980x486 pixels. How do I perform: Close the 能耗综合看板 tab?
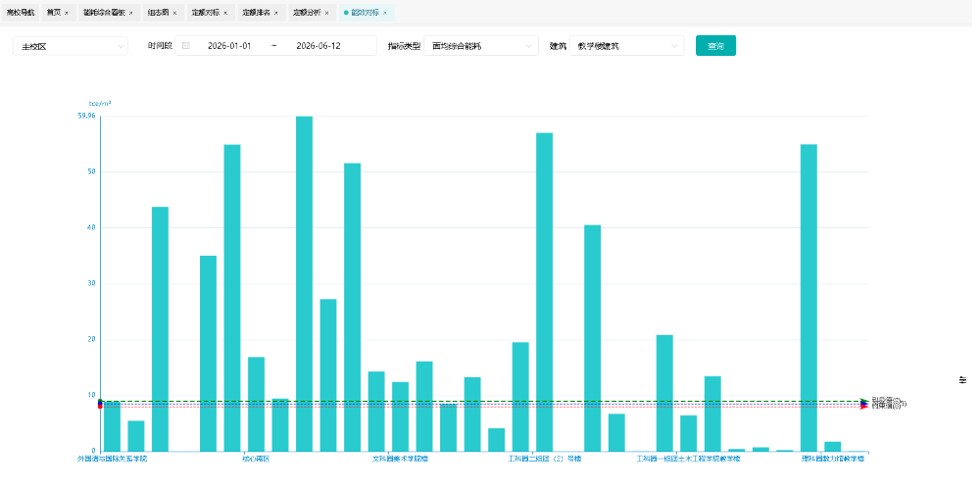[130, 13]
